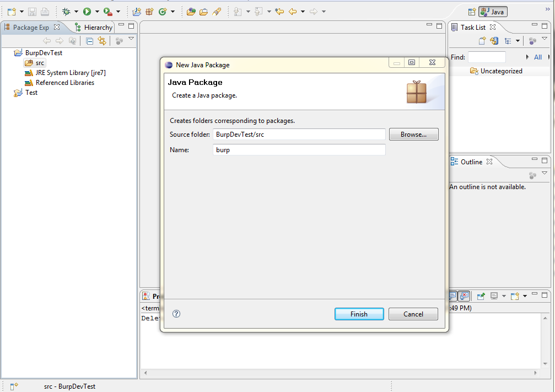Click the New Java Class icon
Viewport: 555px width, 392px height.
pyautogui.click(x=163, y=12)
